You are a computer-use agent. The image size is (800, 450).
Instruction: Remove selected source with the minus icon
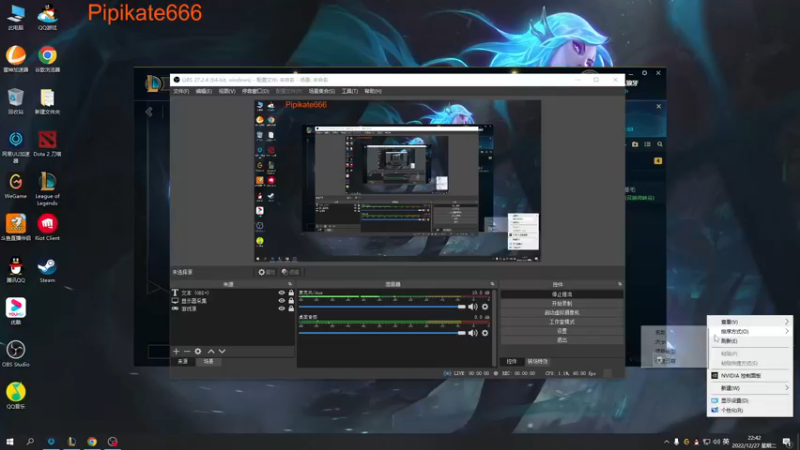[187, 351]
